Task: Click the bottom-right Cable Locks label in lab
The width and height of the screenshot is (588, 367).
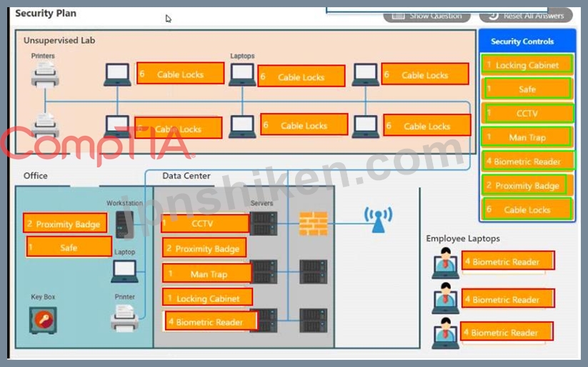Action: point(427,125)
